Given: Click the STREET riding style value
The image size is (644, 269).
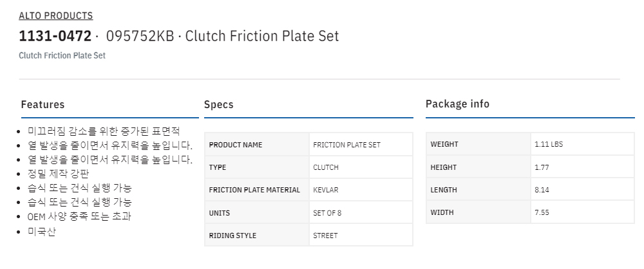Looking at the screenshot, I should (325, 236).
